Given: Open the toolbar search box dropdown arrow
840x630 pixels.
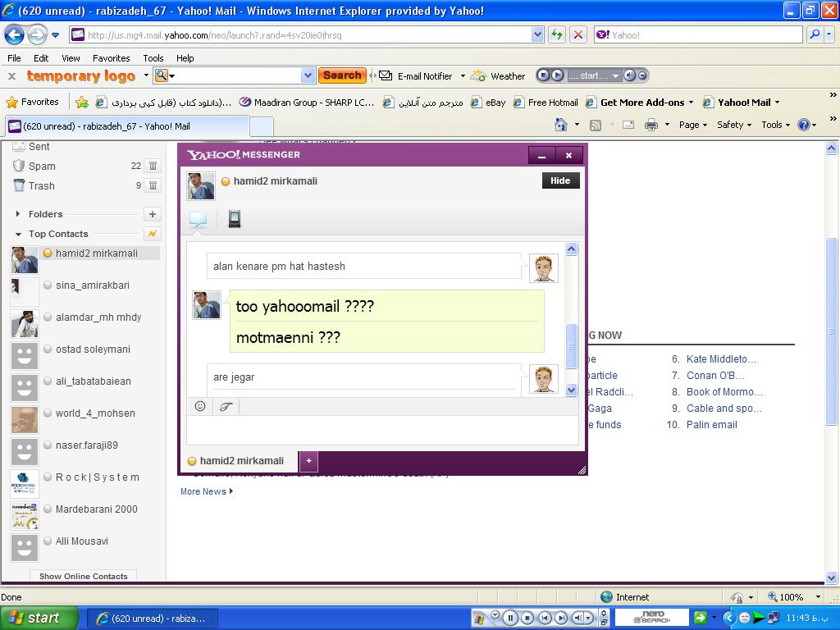Looking at the screenshot, I should tap(308, 75).
